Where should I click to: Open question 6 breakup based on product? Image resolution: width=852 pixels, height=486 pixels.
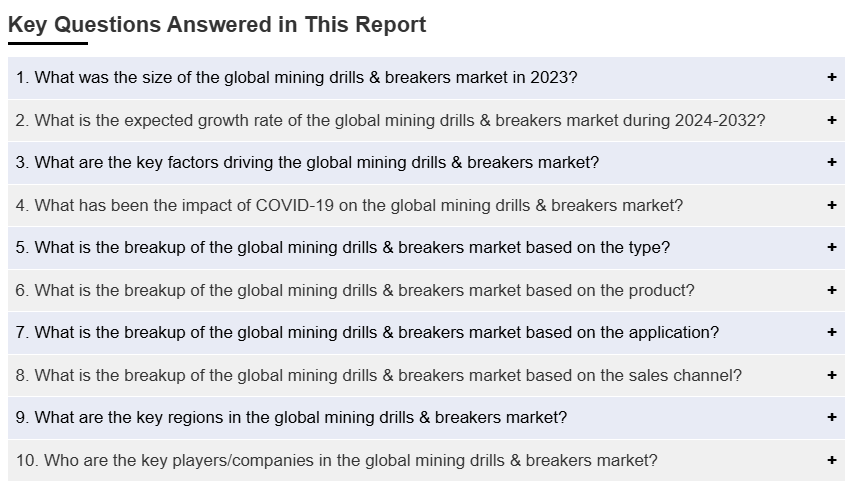(355, 290)
